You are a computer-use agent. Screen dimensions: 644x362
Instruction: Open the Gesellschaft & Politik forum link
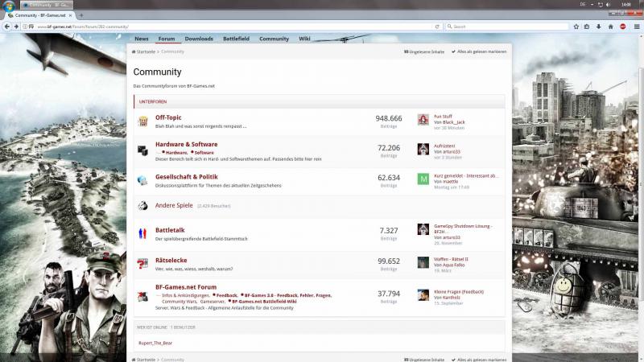pyautogui.click(x=186, y=177)
